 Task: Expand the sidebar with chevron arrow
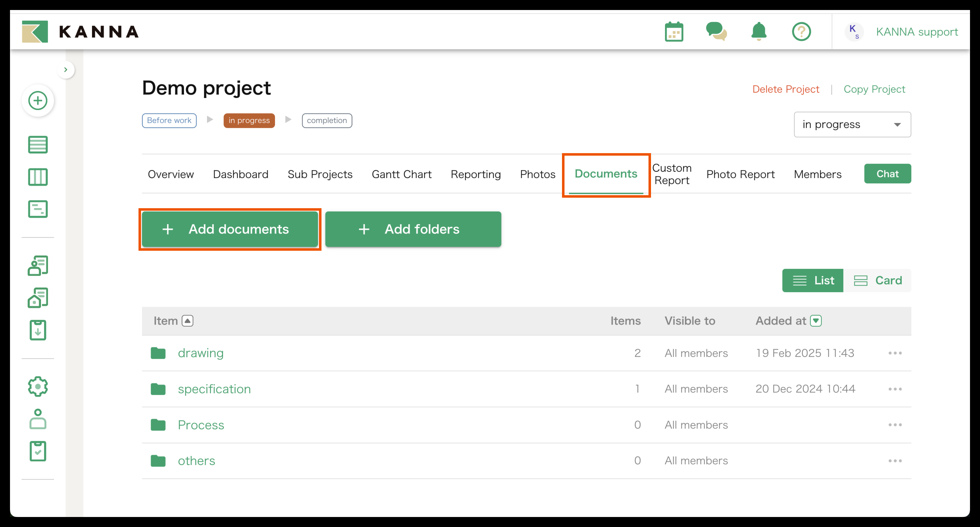(66, 70)
